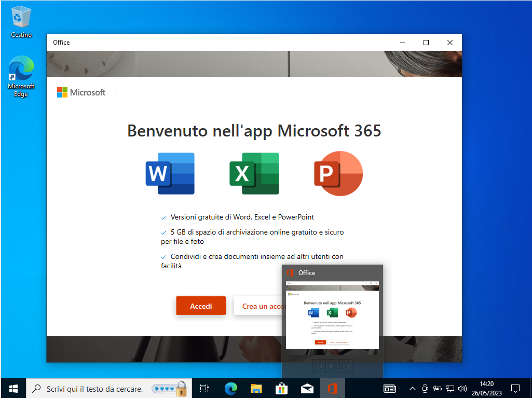Click the Office title in the preview popup header
Image resolution: width=532 pixels, height=398 pixels.
pos(307,273)
